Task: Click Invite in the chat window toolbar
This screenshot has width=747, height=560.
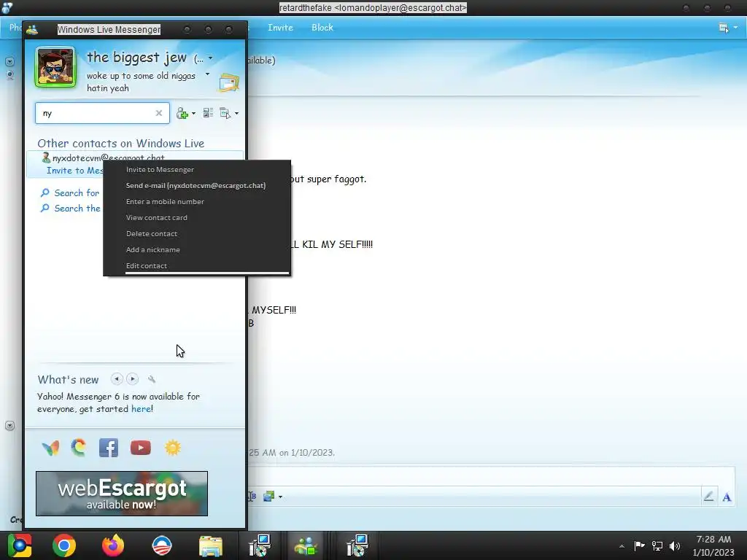Action: 280,28
